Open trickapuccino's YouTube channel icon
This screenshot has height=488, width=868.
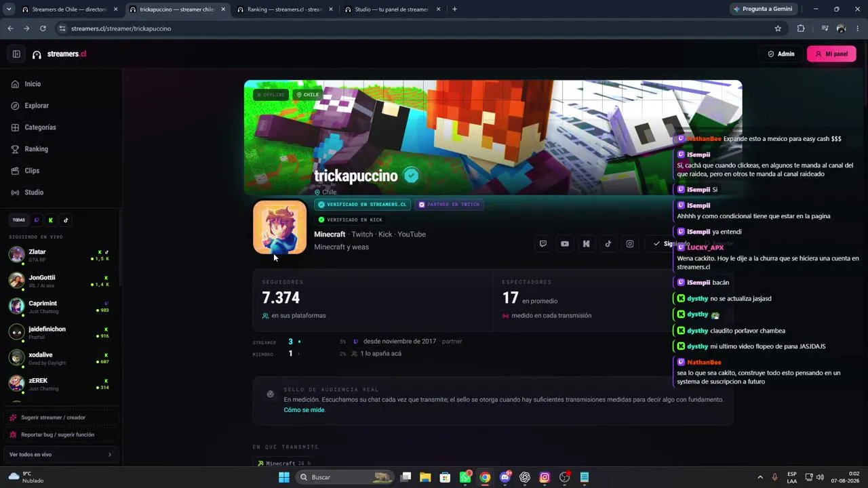pos(565,244)
